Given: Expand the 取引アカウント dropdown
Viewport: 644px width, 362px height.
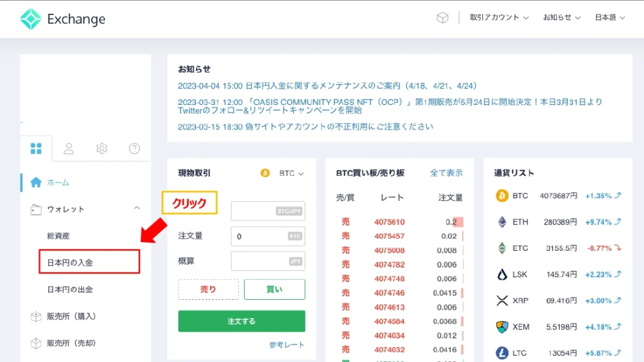Looking at the screenshot, I should point(499,18).
